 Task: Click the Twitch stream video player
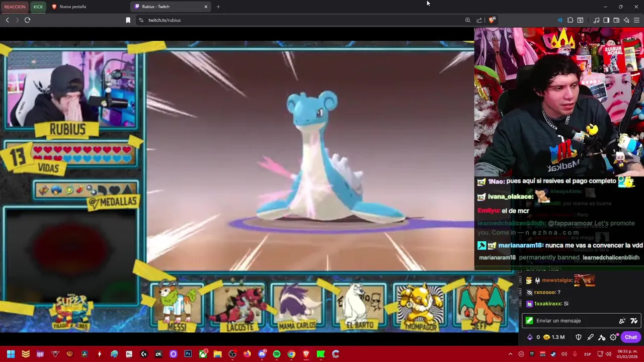point(237,186)
